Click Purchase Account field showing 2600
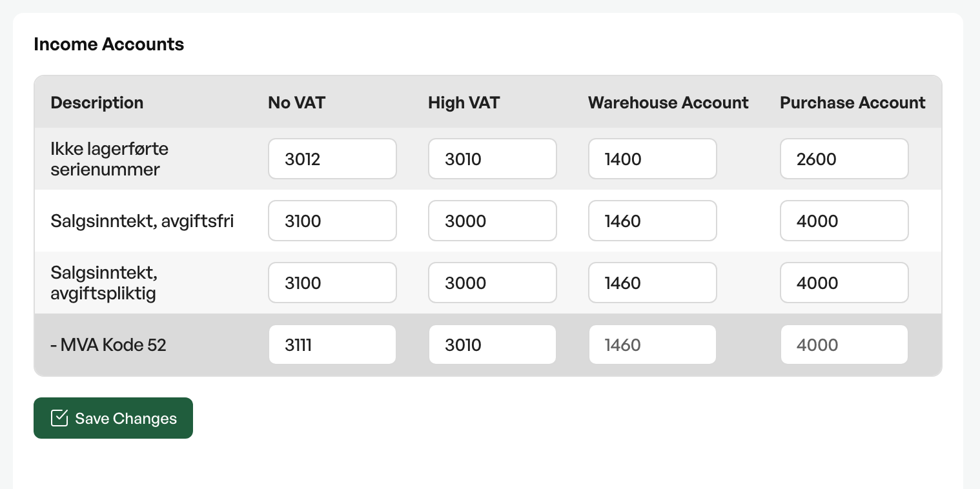The width and height of the screenshot is (980, 489). 844,159
